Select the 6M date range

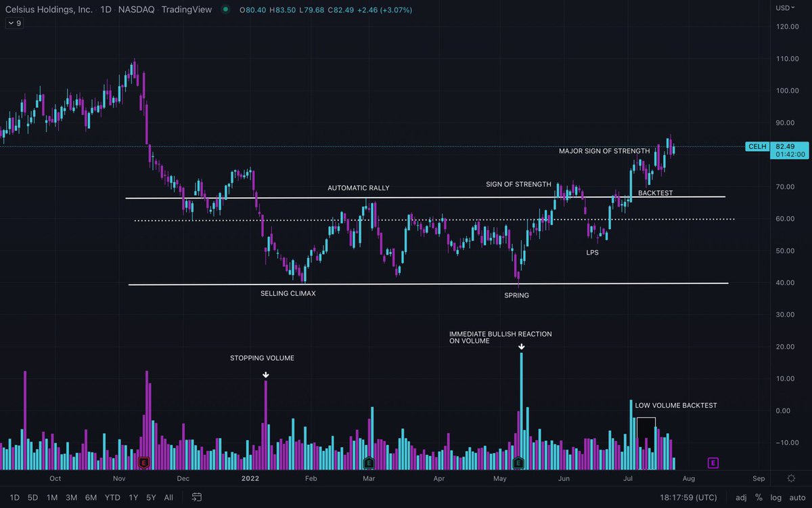[x=91, y=498]
